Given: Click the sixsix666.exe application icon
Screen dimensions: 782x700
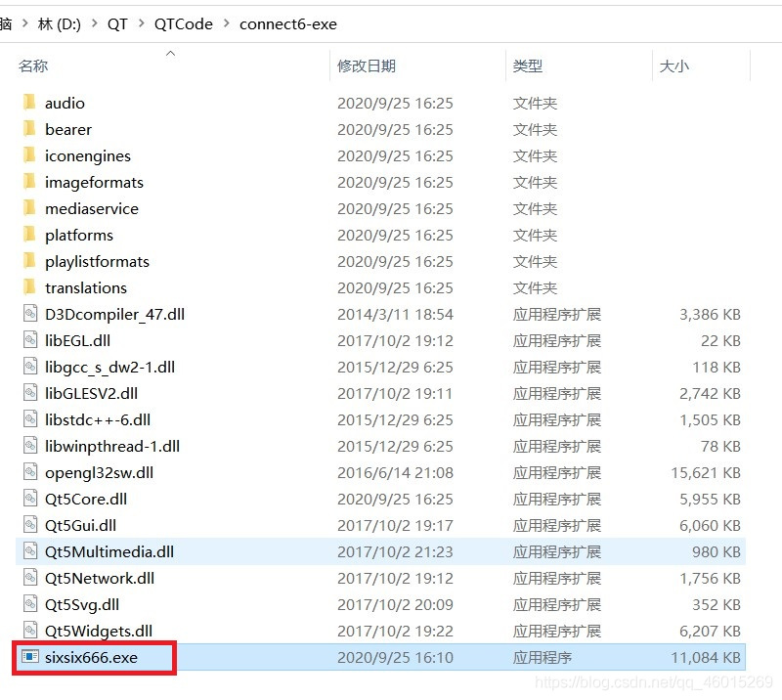Looking at the screenshot, I should click(30, 657).
